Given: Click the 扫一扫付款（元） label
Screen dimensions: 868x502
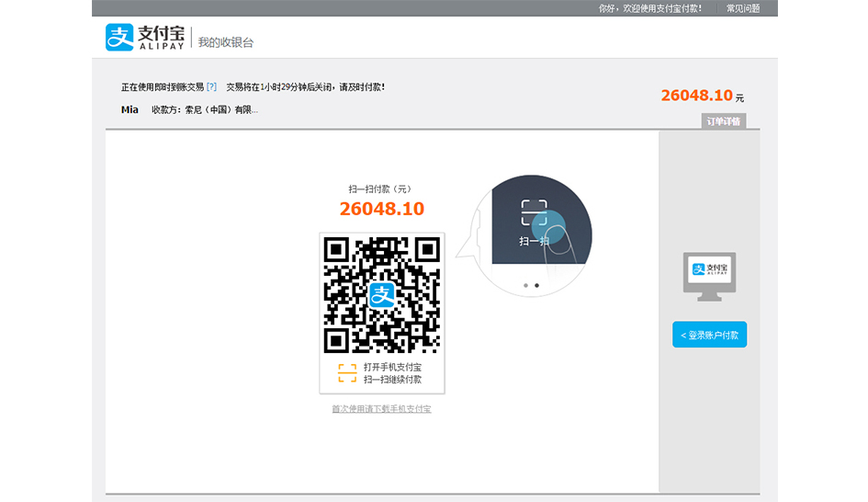Looking at the screenshot, I should click(380, 189).
